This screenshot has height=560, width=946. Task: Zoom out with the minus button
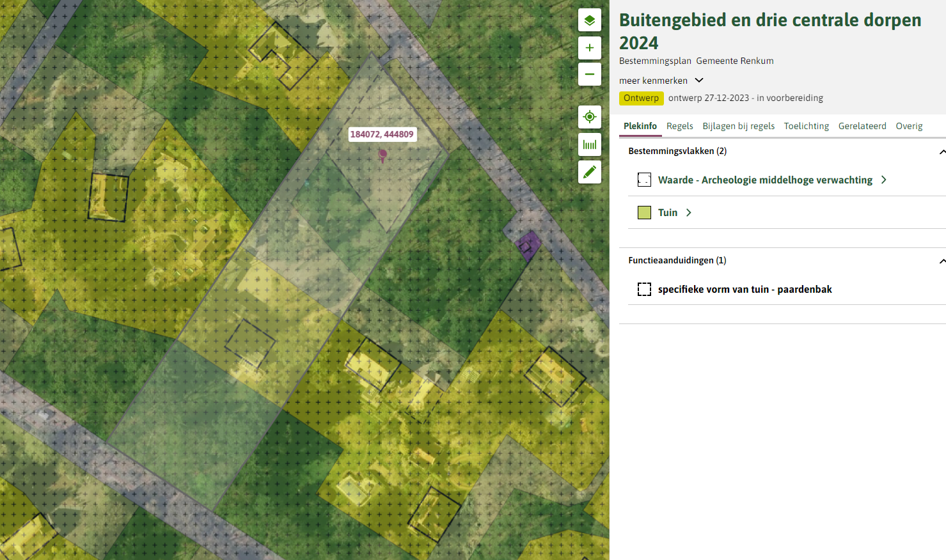(x=589, y=74)
